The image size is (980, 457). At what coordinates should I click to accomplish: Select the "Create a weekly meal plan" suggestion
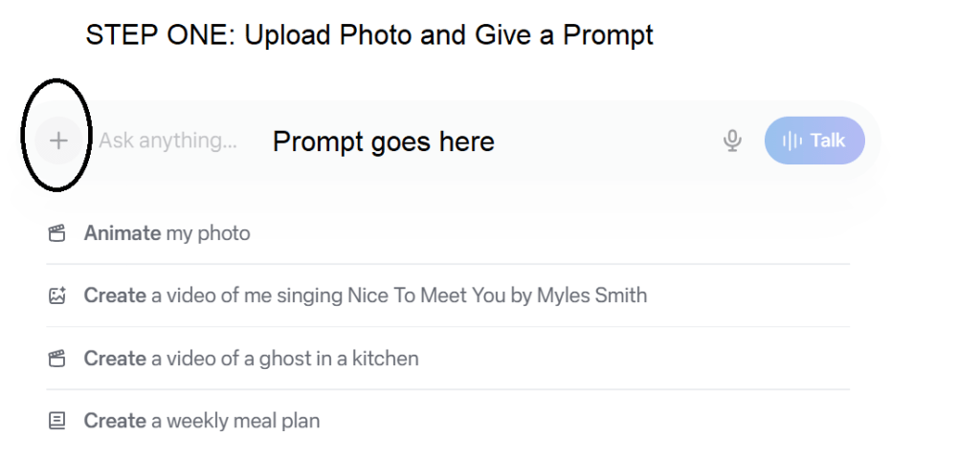coord(201,421)
